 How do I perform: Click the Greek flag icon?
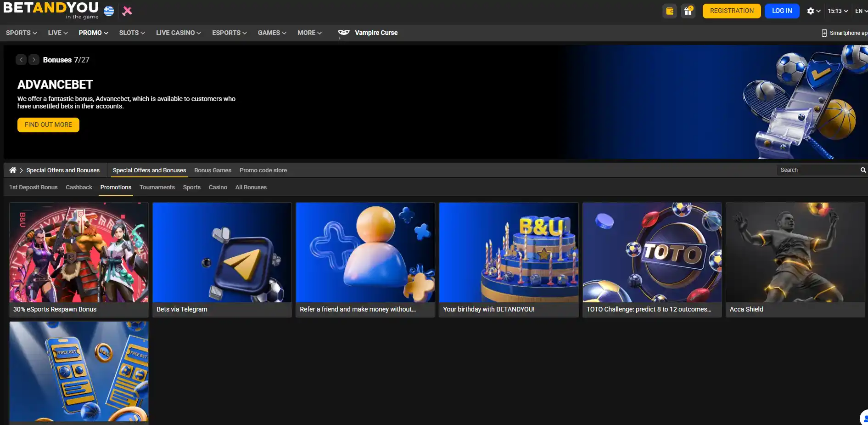tap(109, 11)
